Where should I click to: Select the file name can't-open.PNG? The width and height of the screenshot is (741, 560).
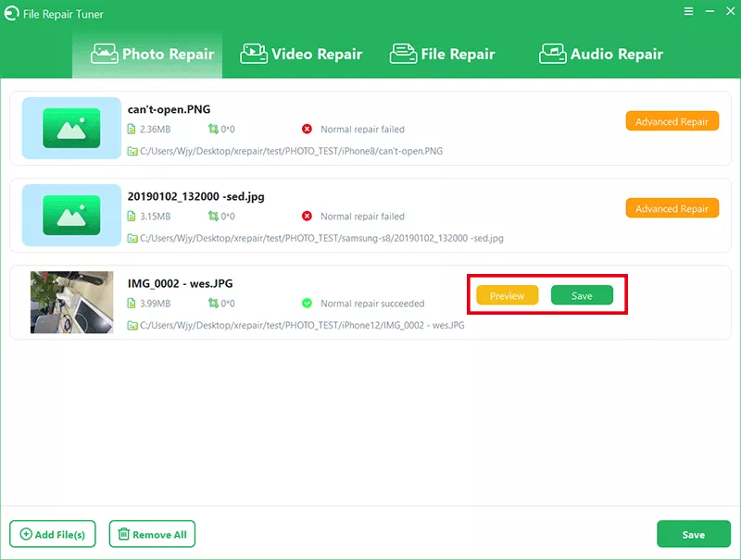pos(169,109)
